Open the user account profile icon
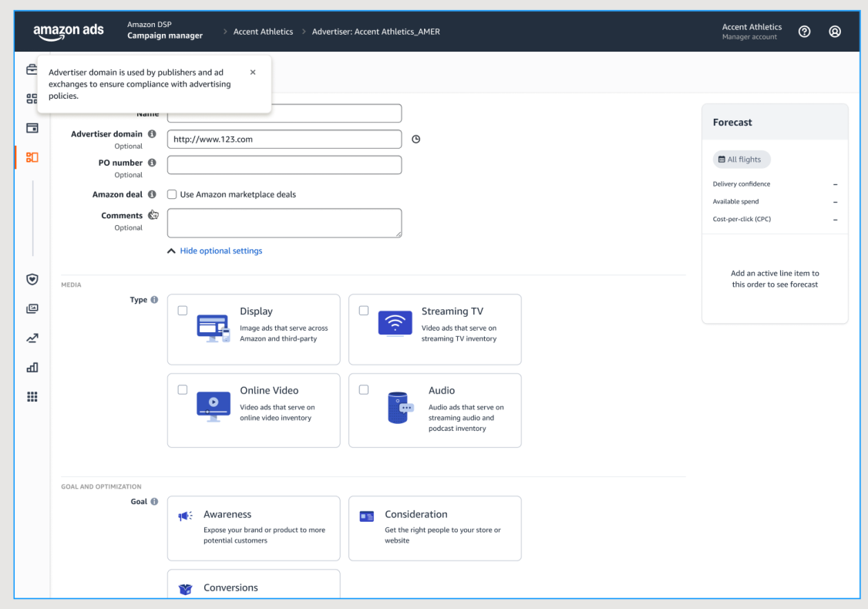The image size is (868, 609). pyautogui.click(x=835, y=32)
